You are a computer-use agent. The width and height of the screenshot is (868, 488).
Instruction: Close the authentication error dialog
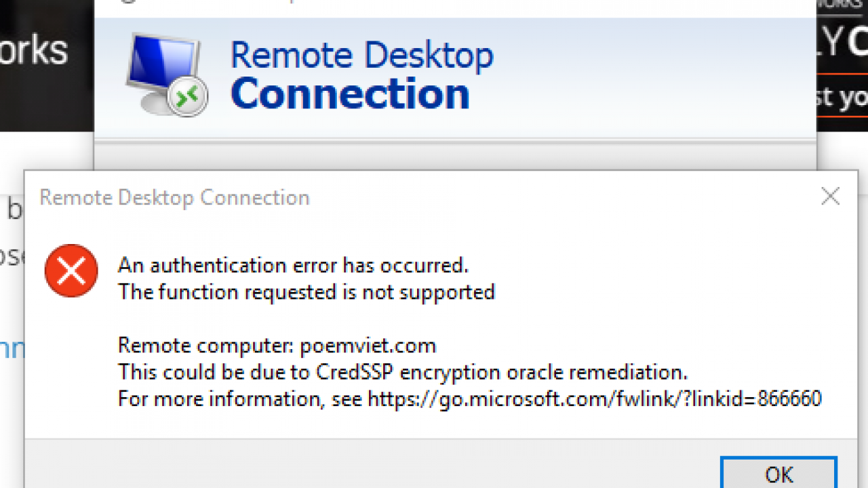click(830, 197)
